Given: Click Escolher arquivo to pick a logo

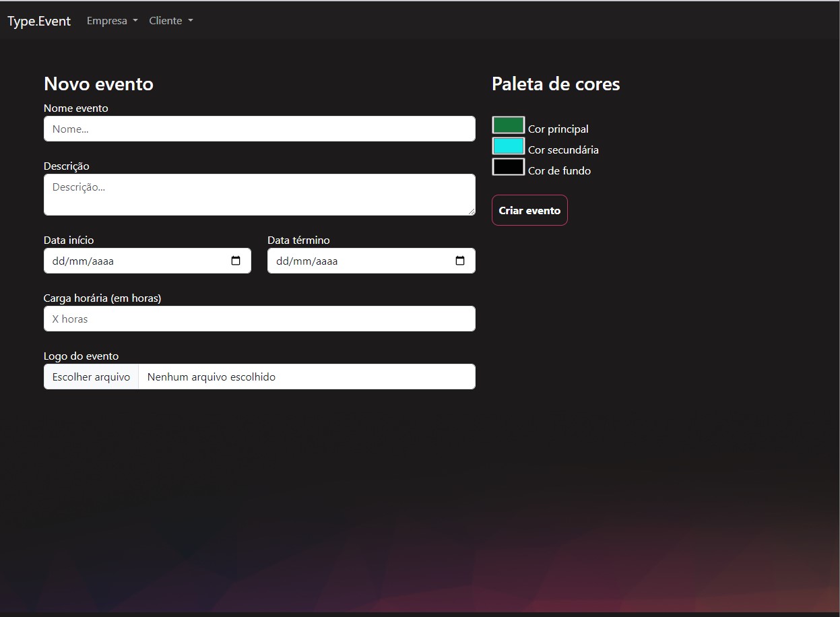Looking at the screenshot, I should (91, 377).
